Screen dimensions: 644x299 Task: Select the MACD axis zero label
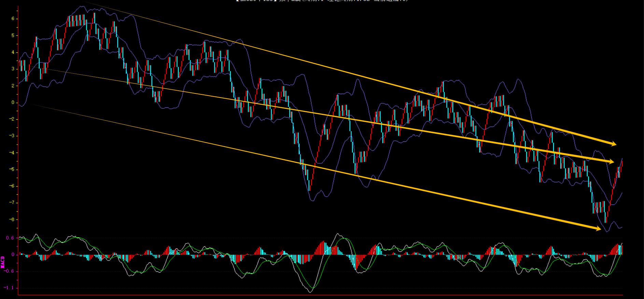pos(13,255)
